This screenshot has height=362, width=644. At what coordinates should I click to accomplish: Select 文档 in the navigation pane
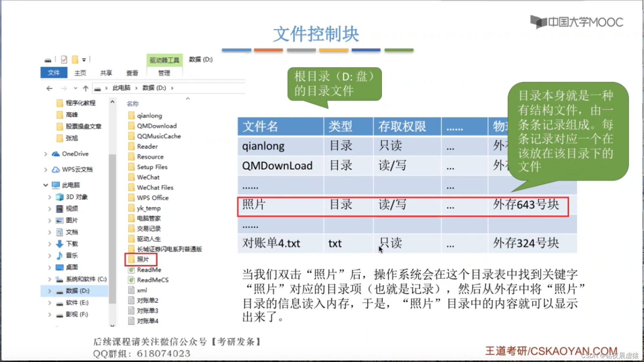pyautogui.click(x=67, y=232)
